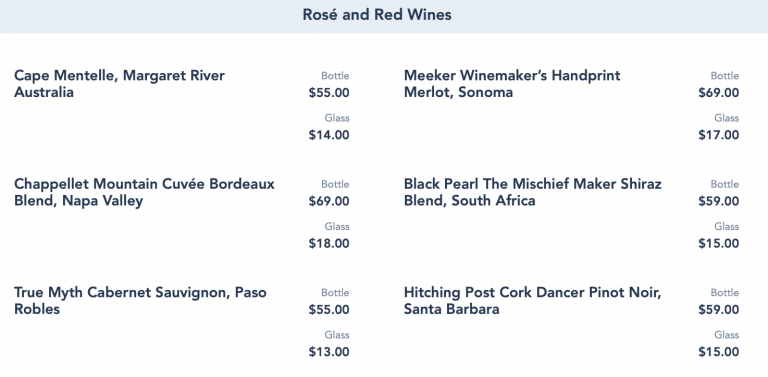Click True Myth $13.00 glass price
The image size is (768, 377).
pyautogui.click(x=329, y=352)
